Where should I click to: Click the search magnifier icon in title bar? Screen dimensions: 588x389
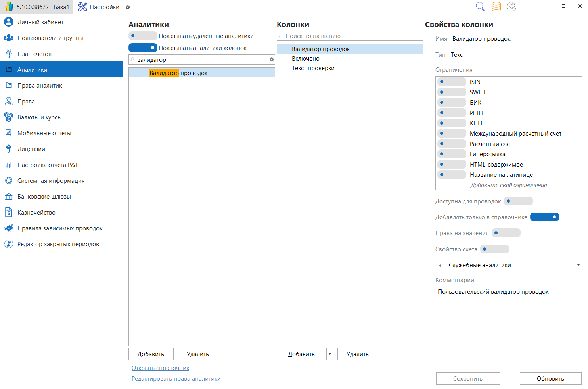tap(480, 7)
